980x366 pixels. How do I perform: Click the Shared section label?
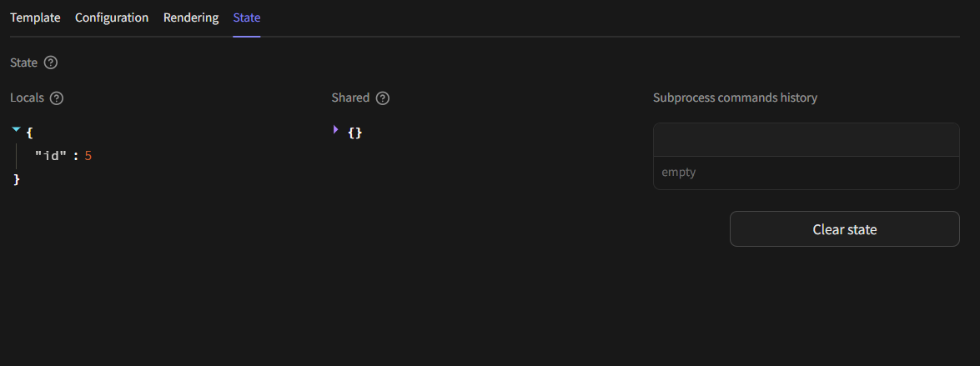pyautogui.click(x=350, y=98)
